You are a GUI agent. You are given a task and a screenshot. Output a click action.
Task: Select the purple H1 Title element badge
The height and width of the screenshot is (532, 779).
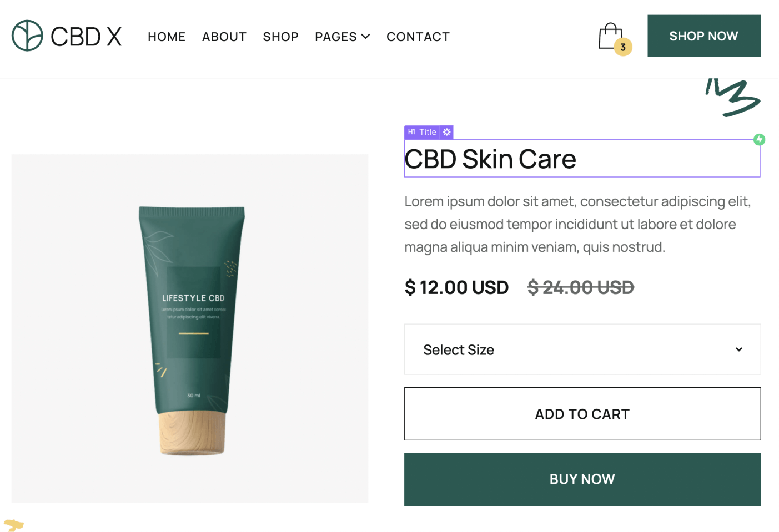[x=422, y=132]
